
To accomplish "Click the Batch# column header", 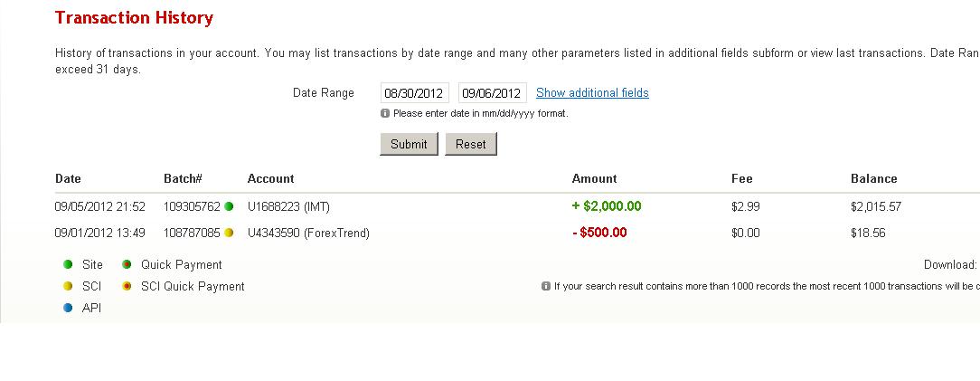I will [x=183, y=178].
